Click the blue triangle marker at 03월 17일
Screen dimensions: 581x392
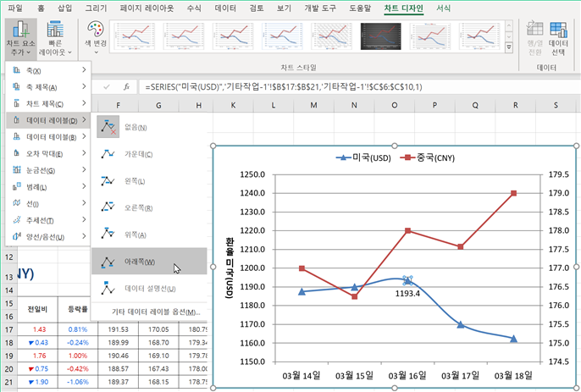[x=461, y=324]
